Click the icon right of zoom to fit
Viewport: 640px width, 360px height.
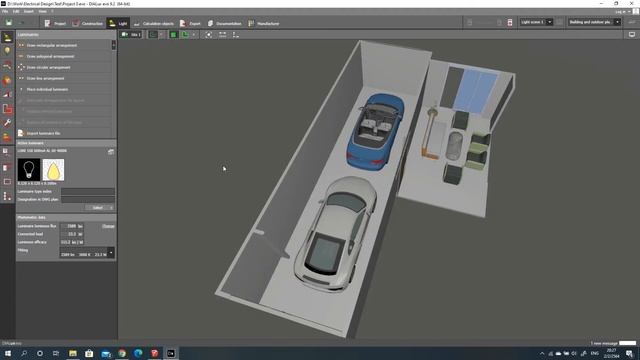[222, 35]
